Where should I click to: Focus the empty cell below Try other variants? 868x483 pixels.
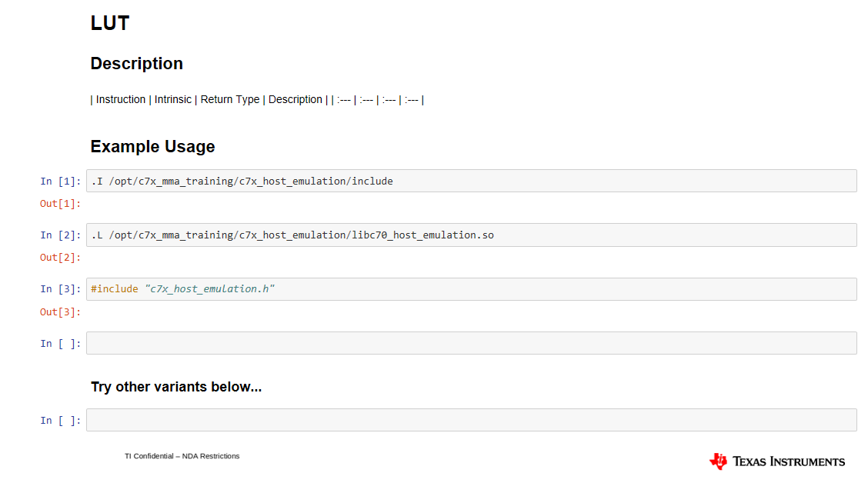tap(471, 420)
